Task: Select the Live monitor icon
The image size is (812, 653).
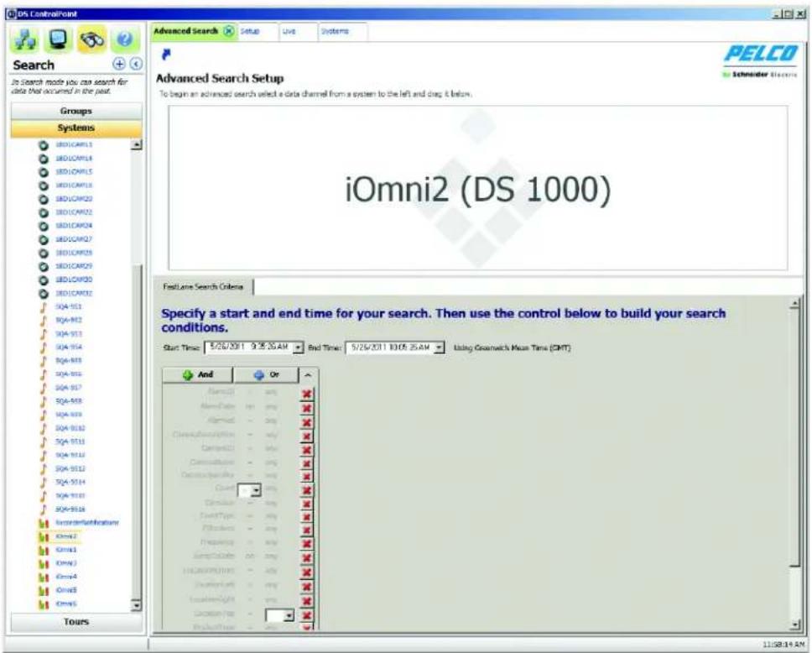Action: point(58,39)
